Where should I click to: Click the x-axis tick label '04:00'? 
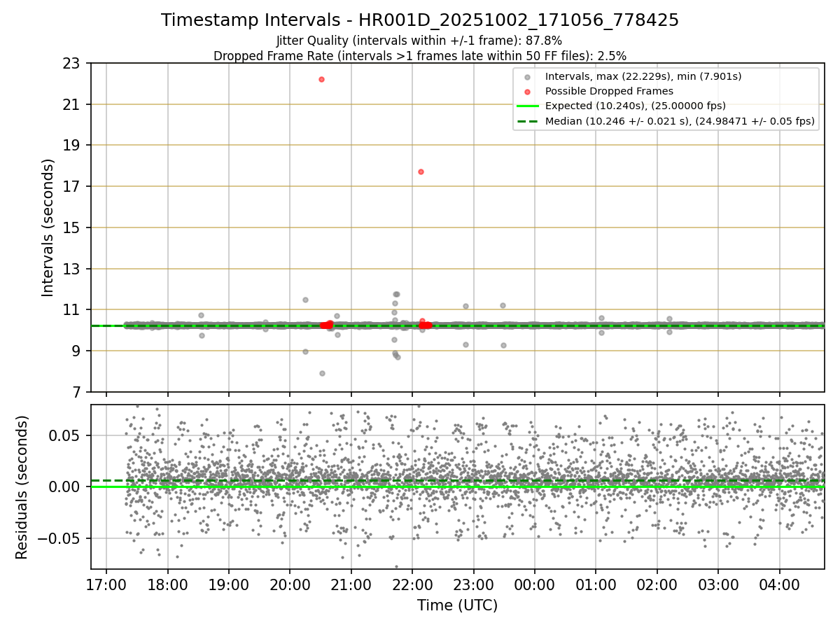779,584
